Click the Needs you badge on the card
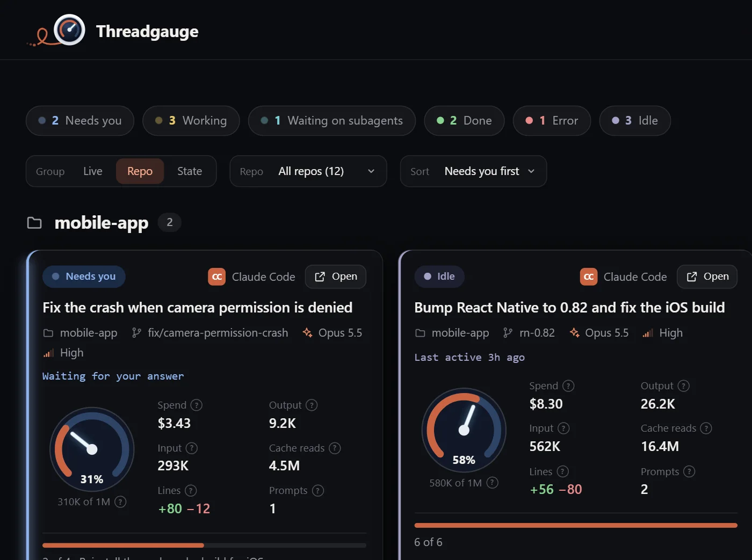Screen dimensions: 752x560 pyautogui.click(x=84, y=277)
